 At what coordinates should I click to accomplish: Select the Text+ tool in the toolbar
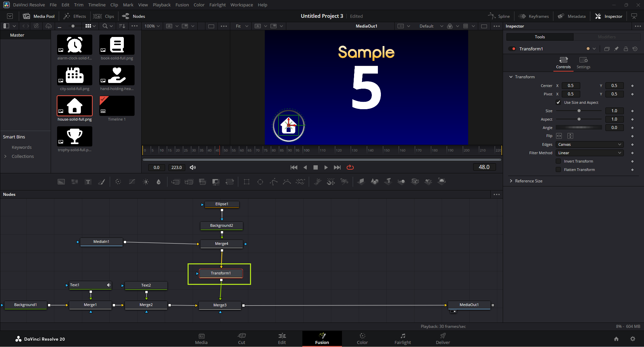tap(88, 182)
